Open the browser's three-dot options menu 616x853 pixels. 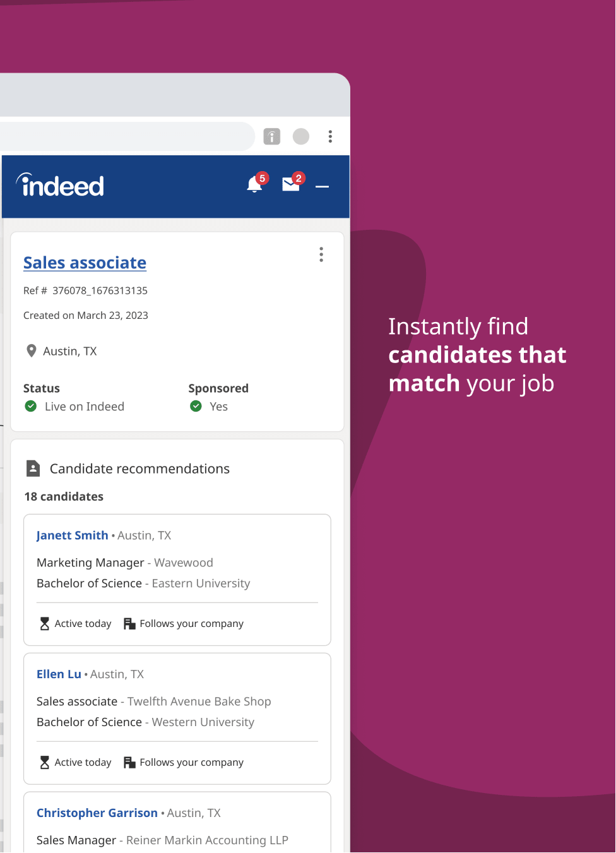tap(330, 136)
